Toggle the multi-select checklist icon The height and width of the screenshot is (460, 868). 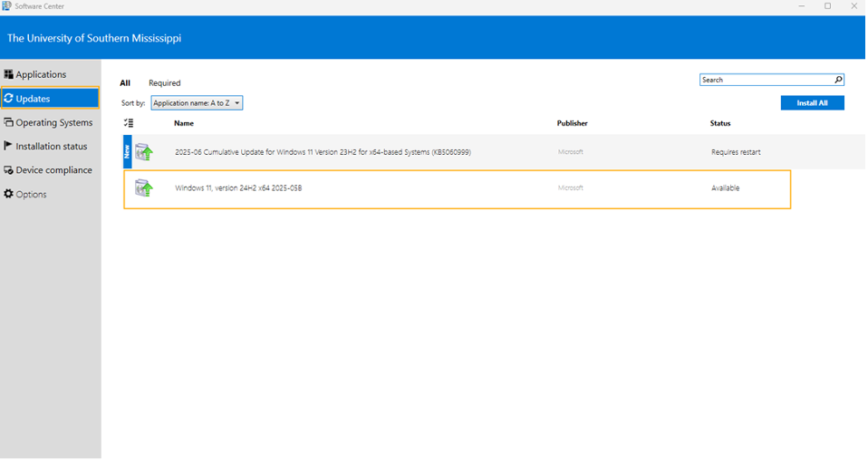tap(129, 123)
